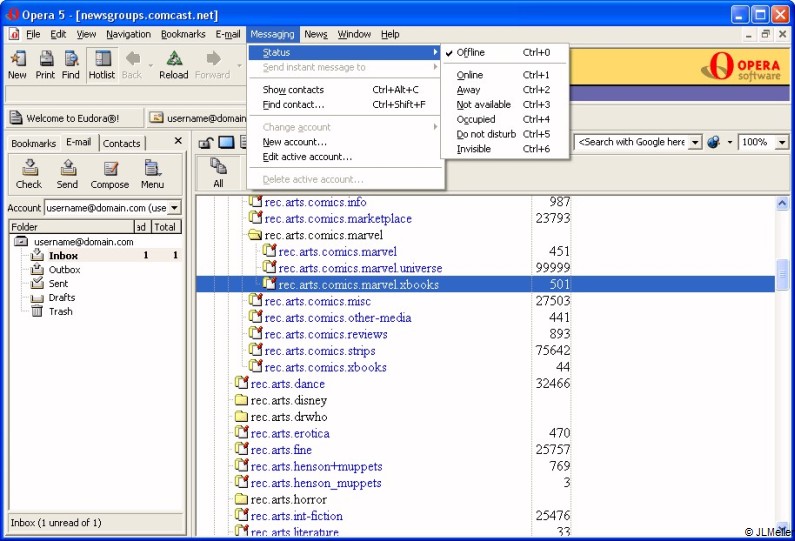Select the Inbox folder
Viewport: 795px width, 541px height.
click(x=63, y=256)
